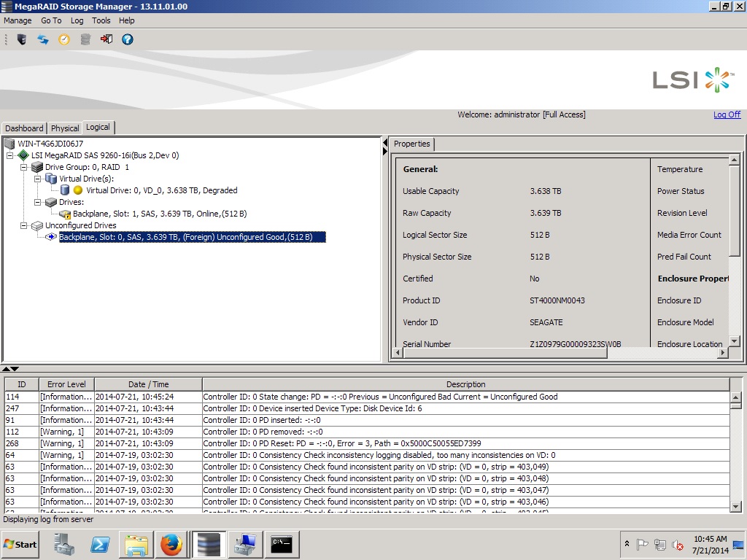Click the clock-shaped progress toolbar icon

tap(64, 39)
